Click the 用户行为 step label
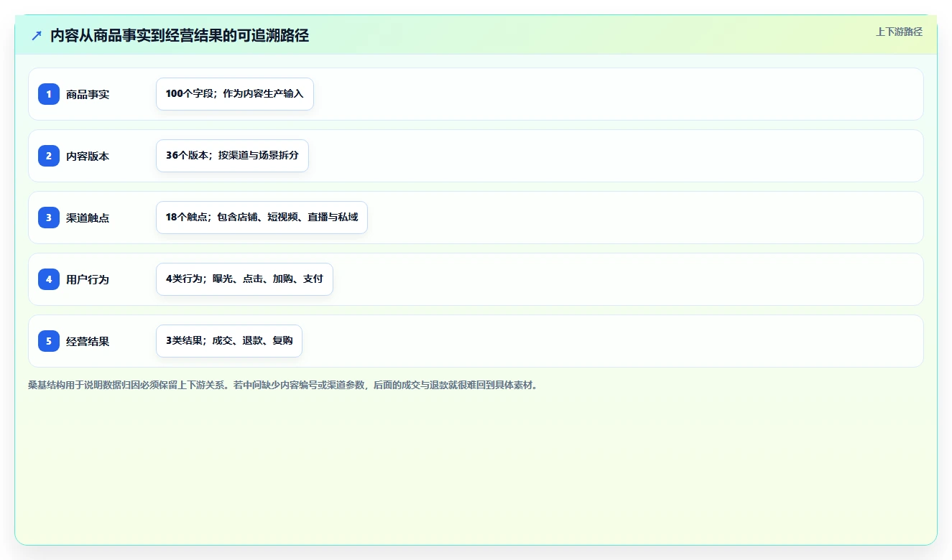This screenshot has height=560, width=952. tap(88, 279)
